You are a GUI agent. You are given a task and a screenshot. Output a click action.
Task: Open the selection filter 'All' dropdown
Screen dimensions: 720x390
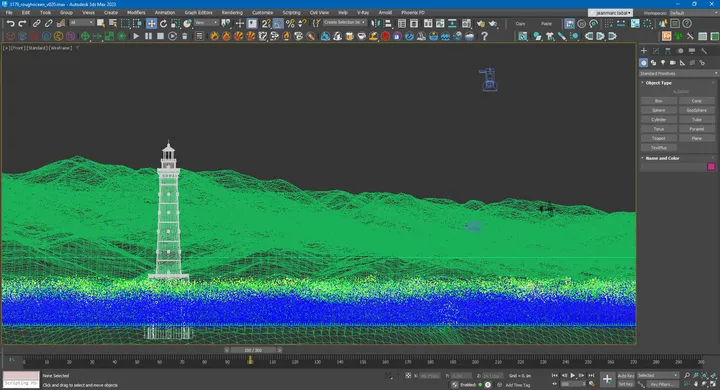[82, 23]
